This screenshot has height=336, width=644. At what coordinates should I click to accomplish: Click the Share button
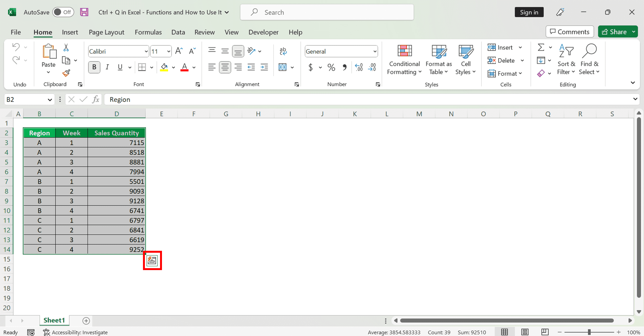(614, 32)
